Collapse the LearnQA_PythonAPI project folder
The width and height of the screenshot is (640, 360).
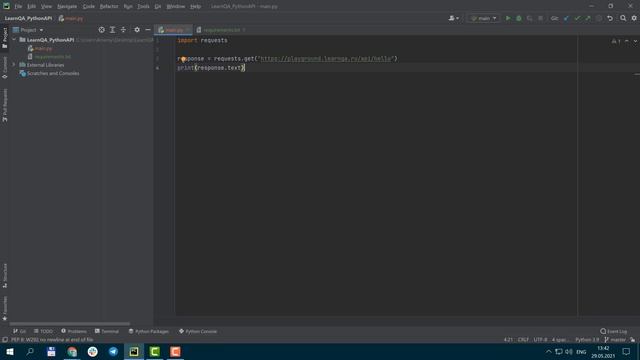point(14,40)
